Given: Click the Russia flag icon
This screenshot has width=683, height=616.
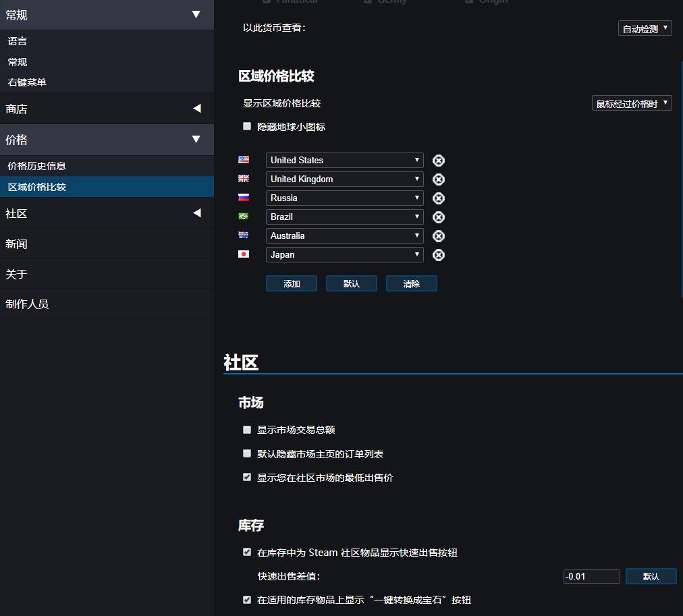Looking at the screenshot, I should pyautogui.click(x=244, y=198).
